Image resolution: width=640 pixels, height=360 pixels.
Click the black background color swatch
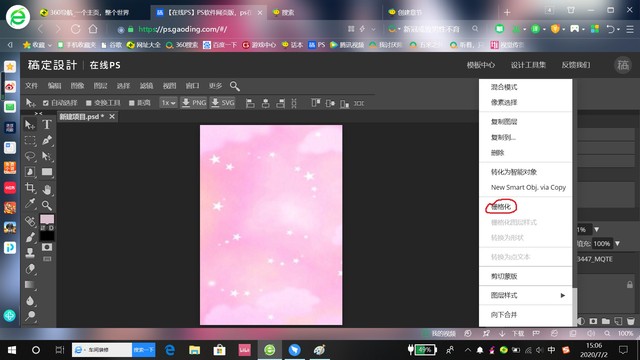[47, 236]
